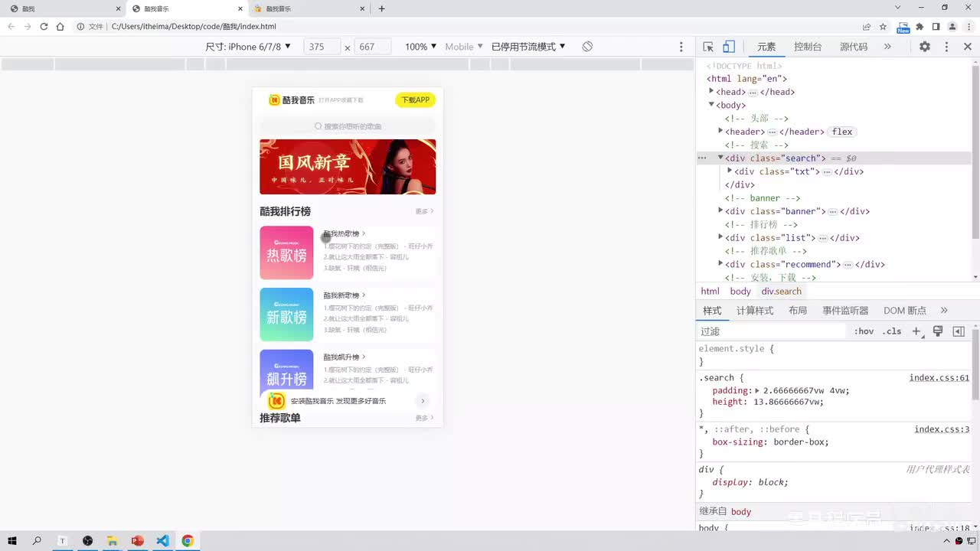Screen dimensions: 980x551
Task: Toggle the :hov element state panel
Action: 864,331
